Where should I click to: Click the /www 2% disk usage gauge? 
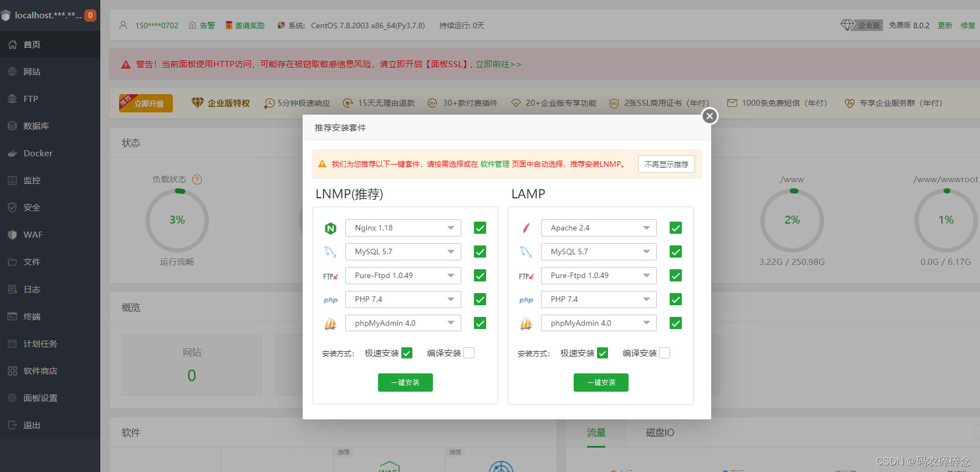(x=792, y=220)
